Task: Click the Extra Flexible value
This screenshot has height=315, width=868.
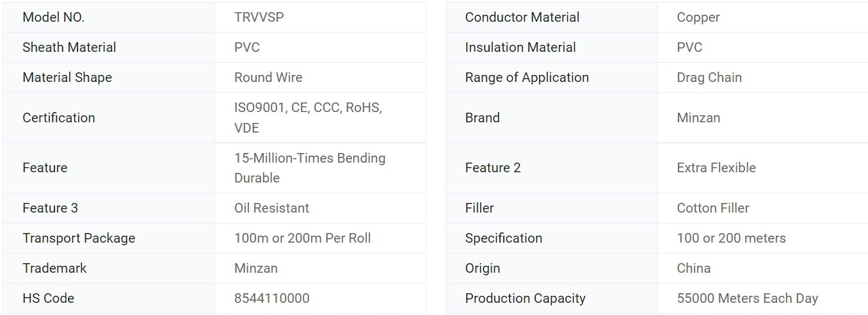Action: 716,168
